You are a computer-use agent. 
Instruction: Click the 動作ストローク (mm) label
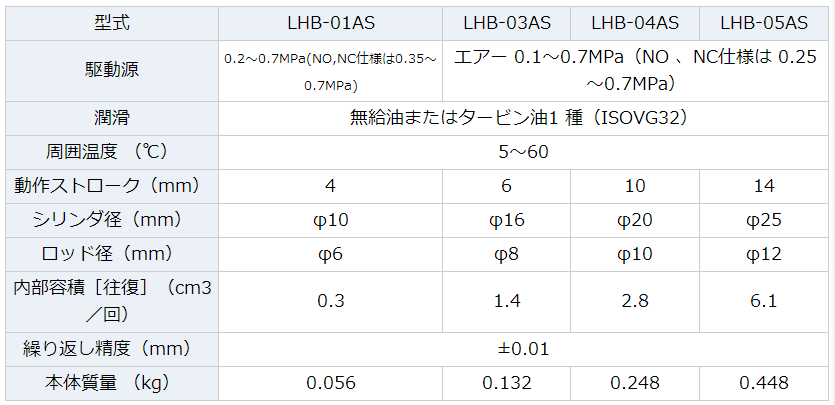tap(112, 186)
